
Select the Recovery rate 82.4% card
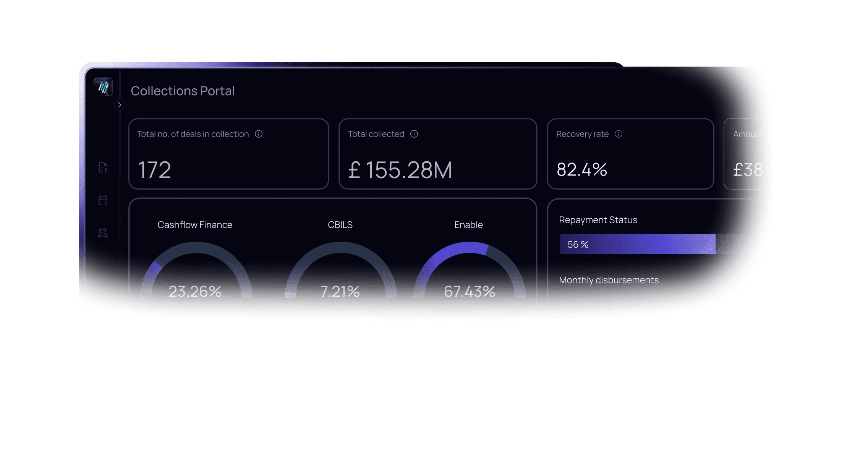click(630, 154)
